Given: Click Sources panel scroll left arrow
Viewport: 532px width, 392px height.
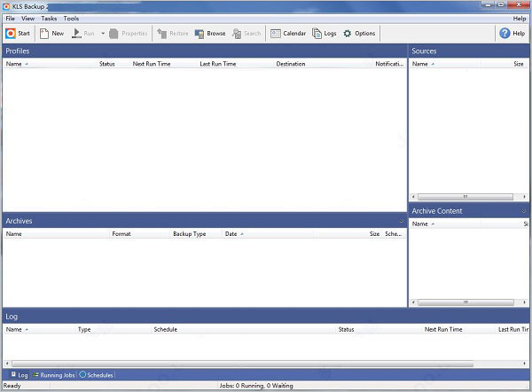Looking at the screenshot, I should coord(413,197).
